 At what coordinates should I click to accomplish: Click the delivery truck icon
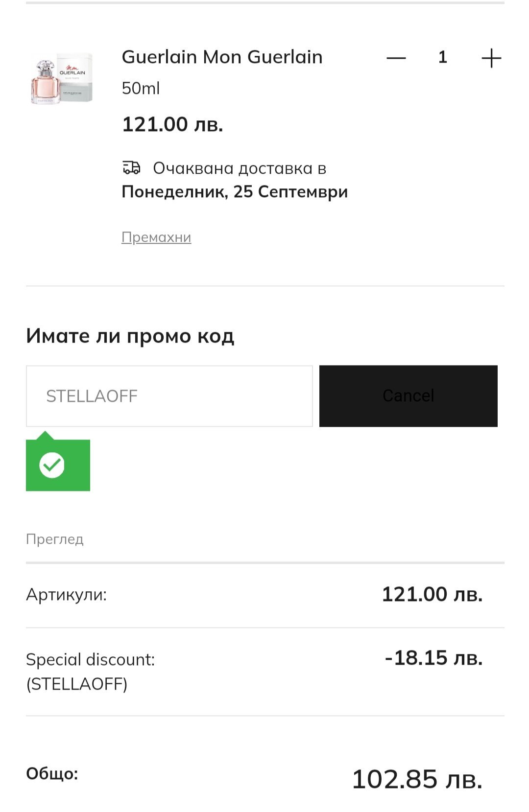point(131,168)
